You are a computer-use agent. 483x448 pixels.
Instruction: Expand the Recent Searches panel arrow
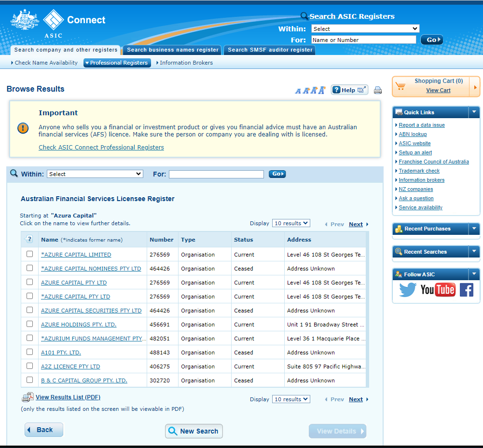474,252
